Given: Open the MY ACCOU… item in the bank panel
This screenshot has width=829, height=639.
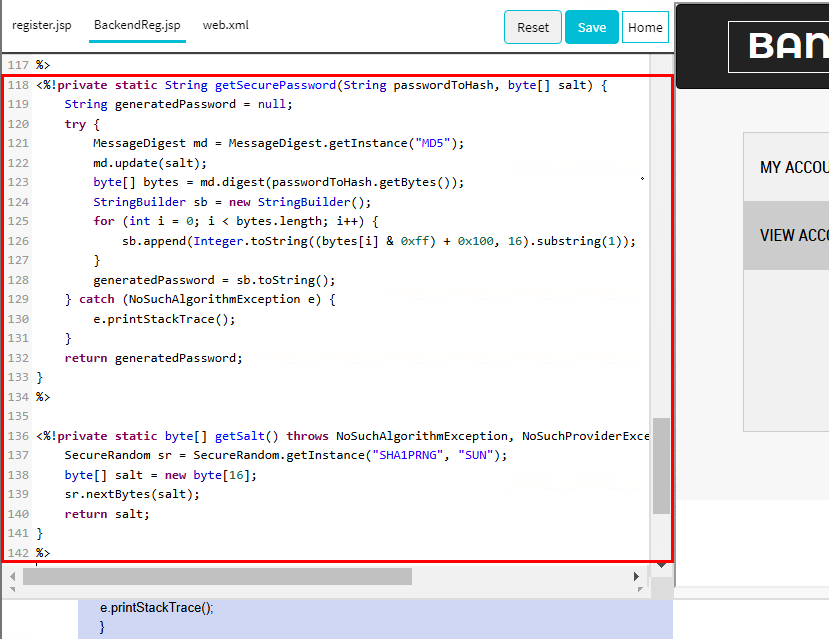Looking at the screenshot, I should pos(786,167).
